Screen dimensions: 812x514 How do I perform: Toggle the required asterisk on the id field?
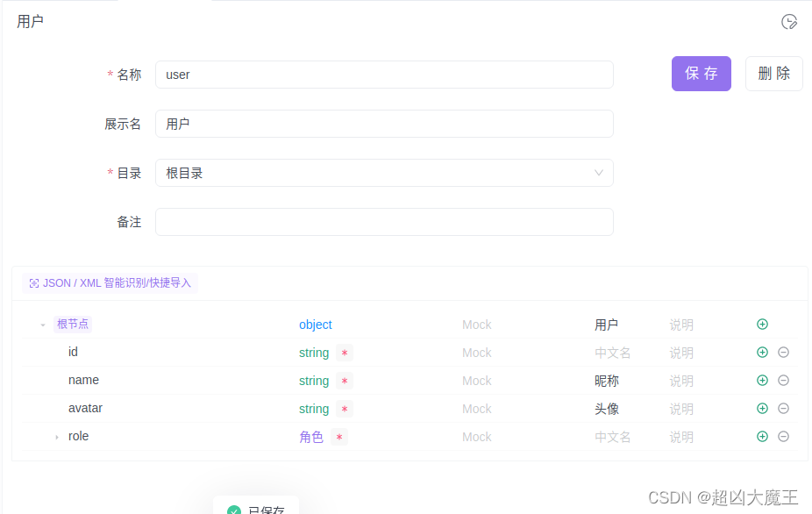click(345, 353)
